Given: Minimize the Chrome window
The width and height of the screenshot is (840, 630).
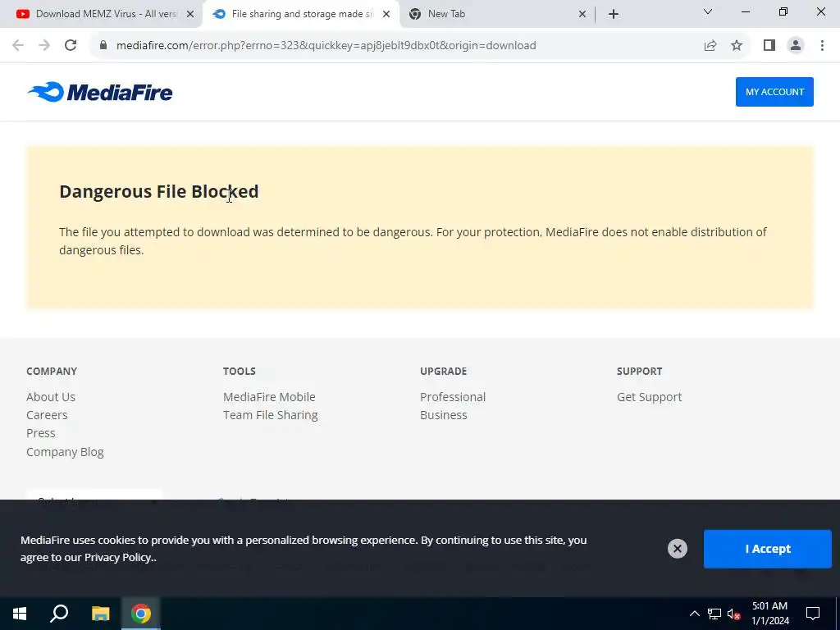Looking at the screenshot, I should pyautogui.click(x=745, y=11).
